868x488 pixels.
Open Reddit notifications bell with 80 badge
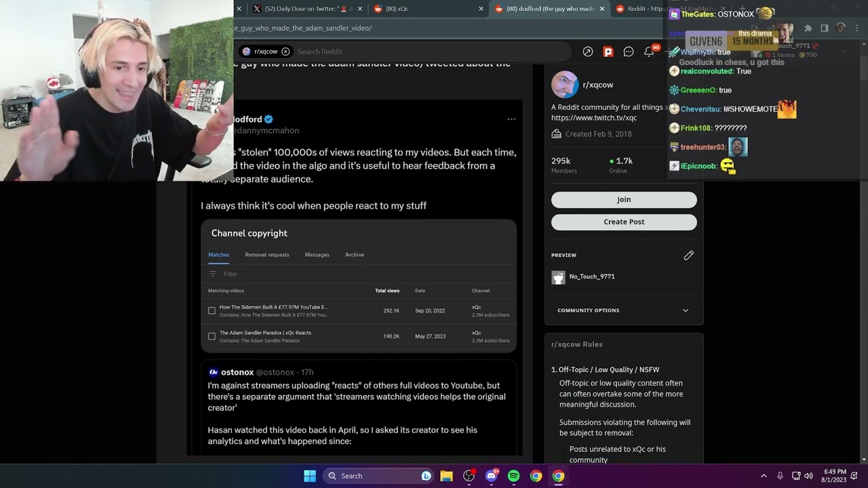650,51
